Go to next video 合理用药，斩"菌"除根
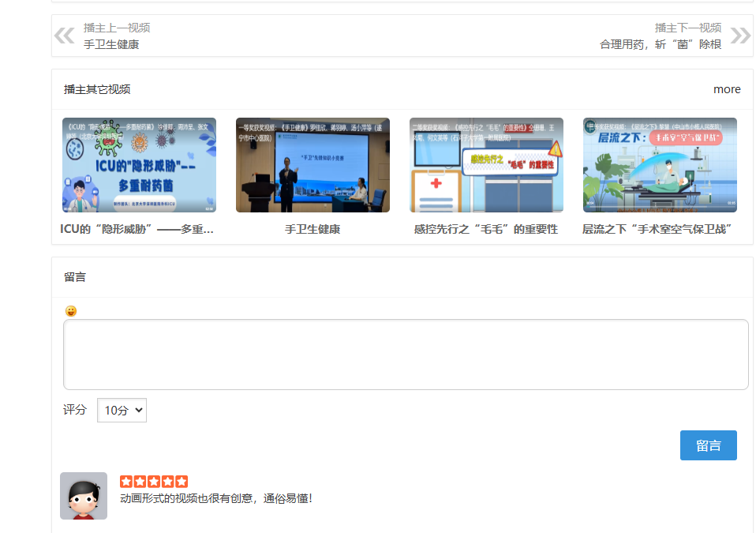Image resolution: width=756 pixels, height=533 pixels. tap(661, 44)
